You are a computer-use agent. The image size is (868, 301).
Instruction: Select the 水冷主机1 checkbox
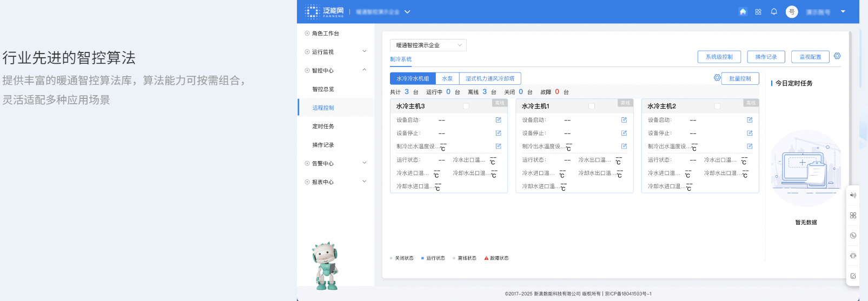pyautogui.click(x=592, y=106)
